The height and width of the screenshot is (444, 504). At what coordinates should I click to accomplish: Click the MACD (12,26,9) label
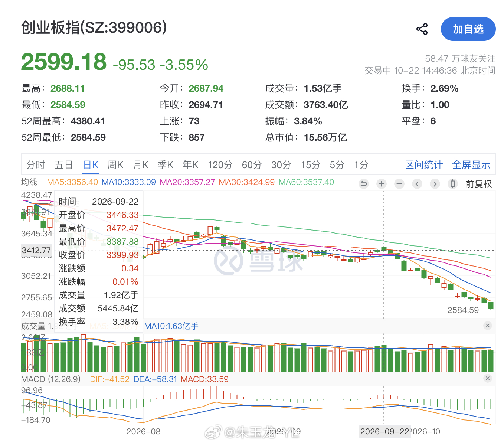coord(51,379)
